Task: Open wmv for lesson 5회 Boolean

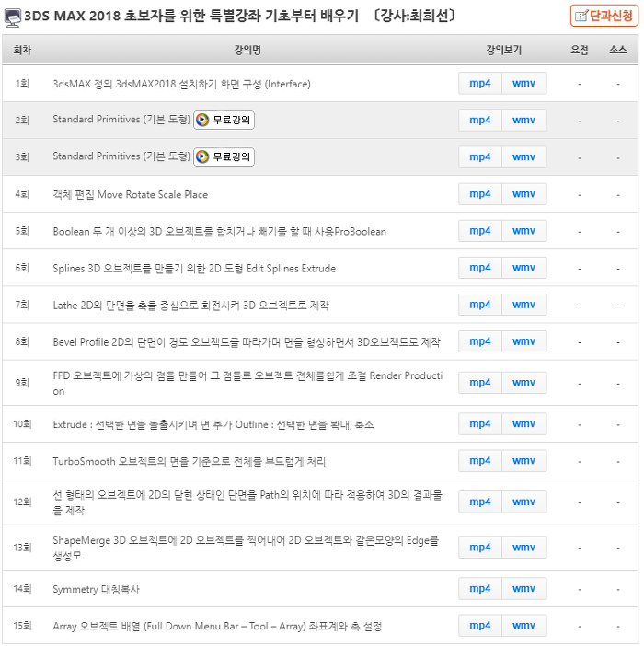Action: 524,231
